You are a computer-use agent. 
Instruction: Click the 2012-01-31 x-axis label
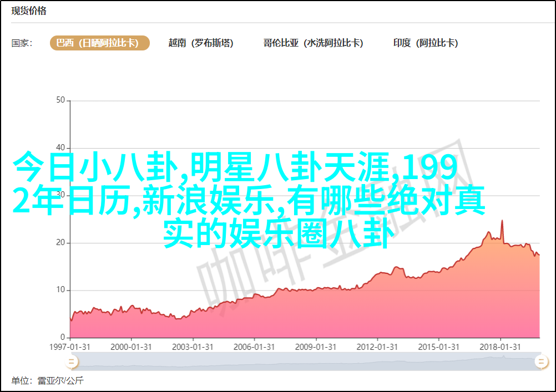coord(377,347)
